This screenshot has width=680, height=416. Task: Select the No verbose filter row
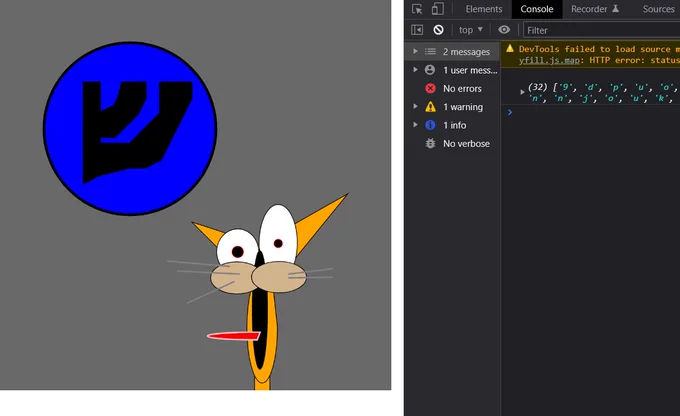coord(452,144)
